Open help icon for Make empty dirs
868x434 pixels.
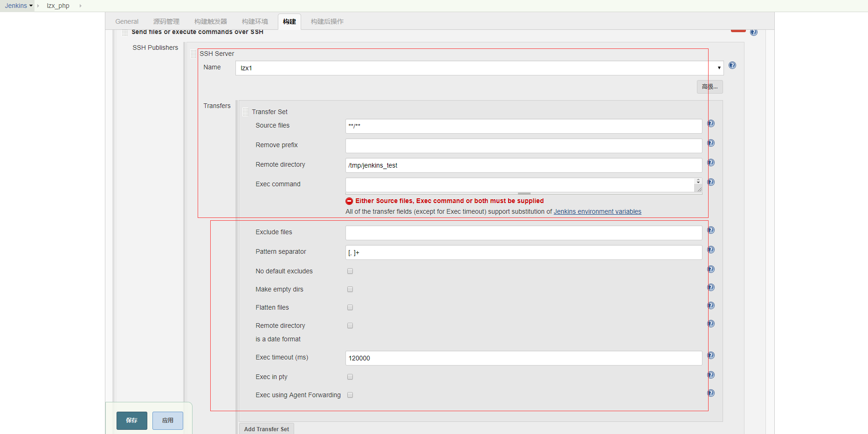(x=711, y=287)
